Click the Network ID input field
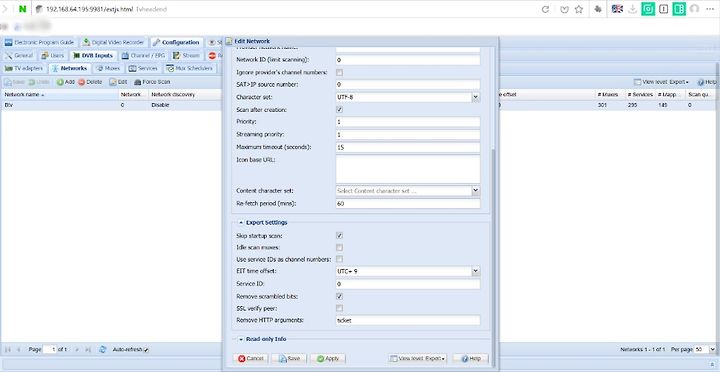This screenshot has height=372, width=720. coord(408,60)
